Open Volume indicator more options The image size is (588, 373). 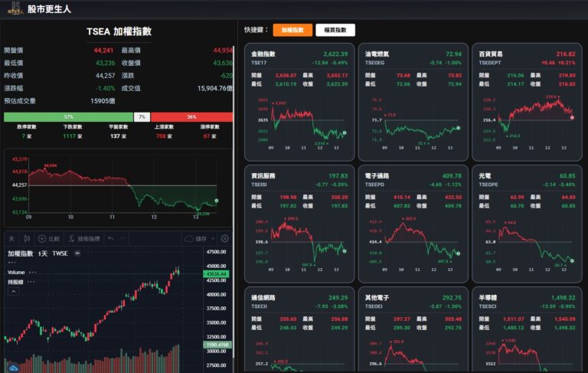[x=33, y=273]
